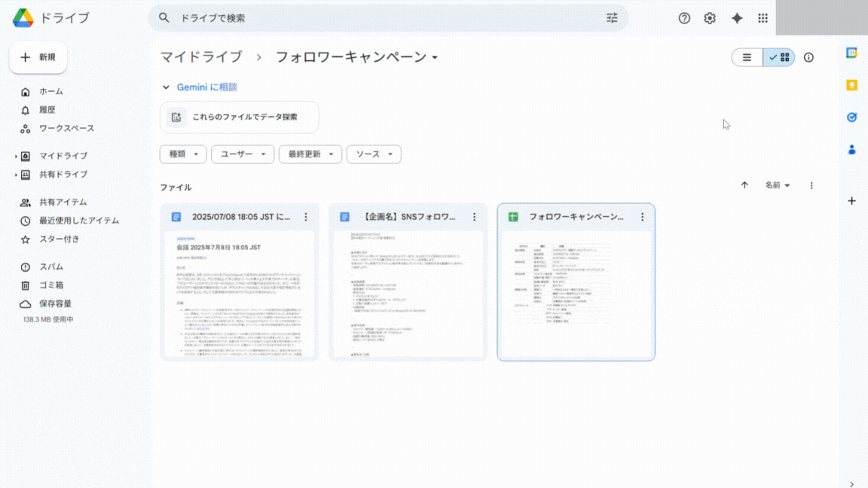The image size is (868, 488).
Task: Select フォロワーキャンペーン spreadsheet thumbnail
Action: coord(576,294)
